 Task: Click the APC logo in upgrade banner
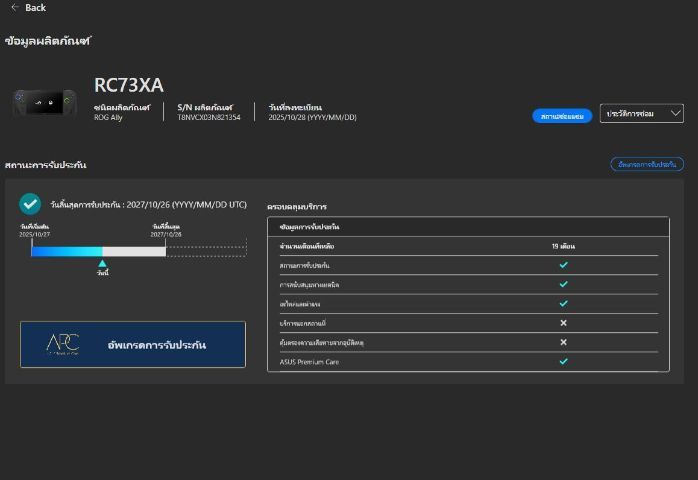coord(62,344)
